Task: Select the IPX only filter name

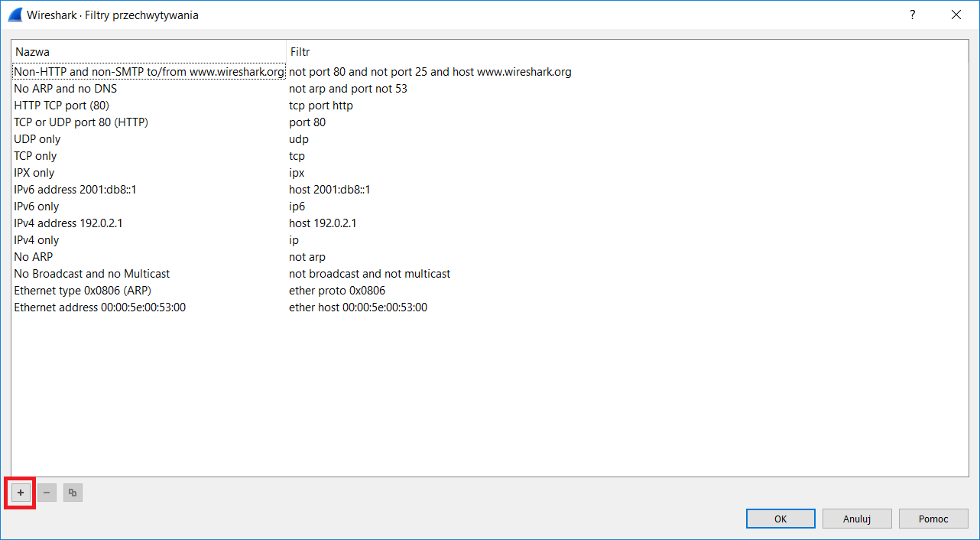Action: pos(34,173)
